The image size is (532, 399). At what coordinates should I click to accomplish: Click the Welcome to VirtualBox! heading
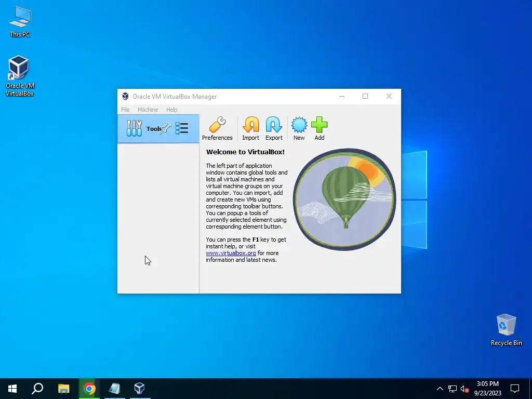click(245, 152)
